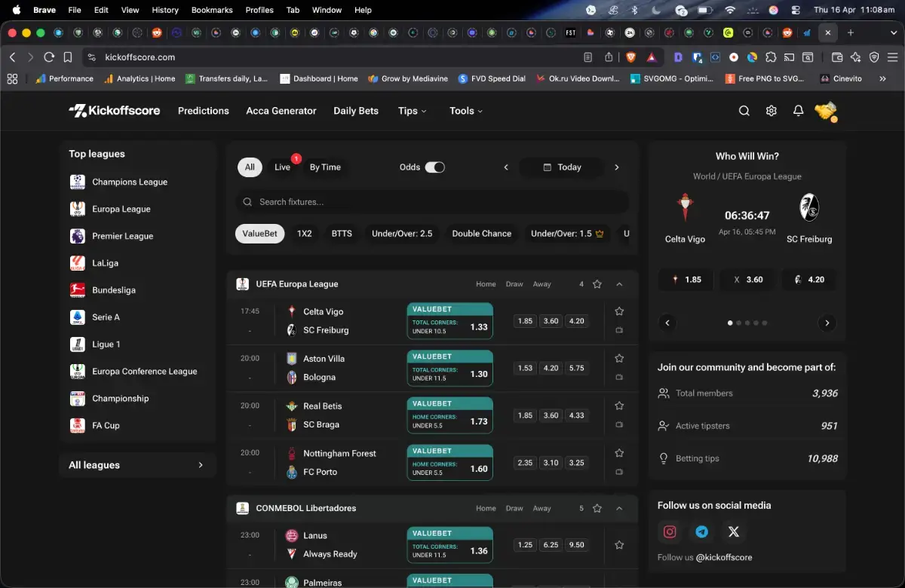Select the BTTS market chip
Screen dimensions: 905x588
click(342, 234)
